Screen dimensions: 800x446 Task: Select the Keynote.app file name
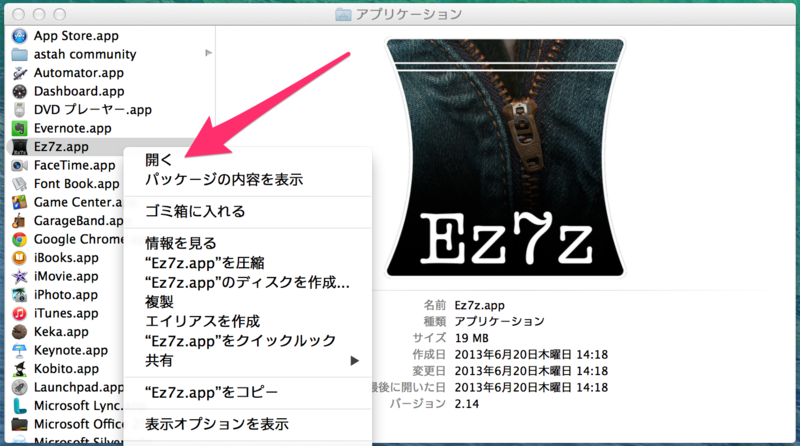point(71,351)
